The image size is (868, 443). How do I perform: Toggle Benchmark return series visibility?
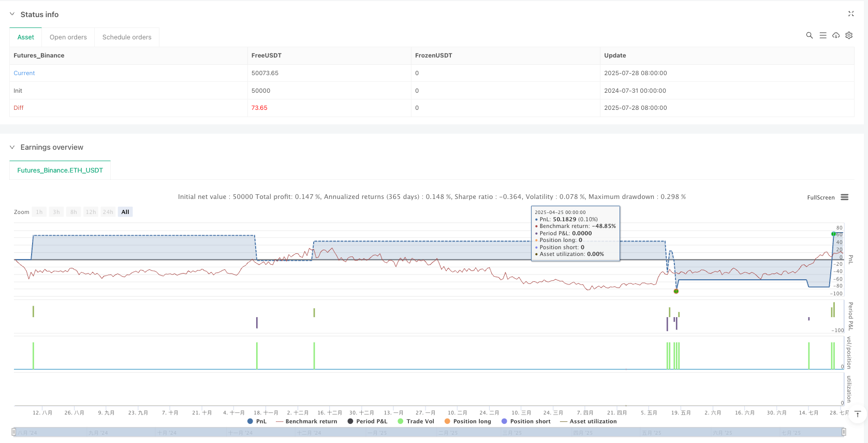click(x=306, y=421)
